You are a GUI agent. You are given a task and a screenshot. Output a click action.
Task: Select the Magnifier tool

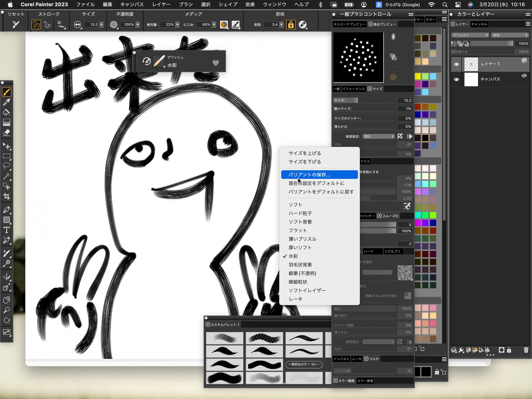[6, 310]
